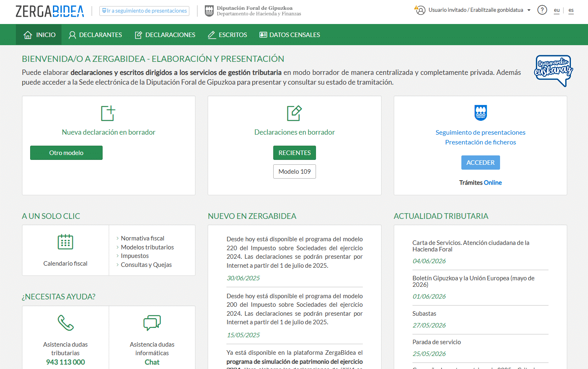The width and height of the screenshot is (588, 369).
Task: Switch language to Spanish (es)
Action: (571, 10)
